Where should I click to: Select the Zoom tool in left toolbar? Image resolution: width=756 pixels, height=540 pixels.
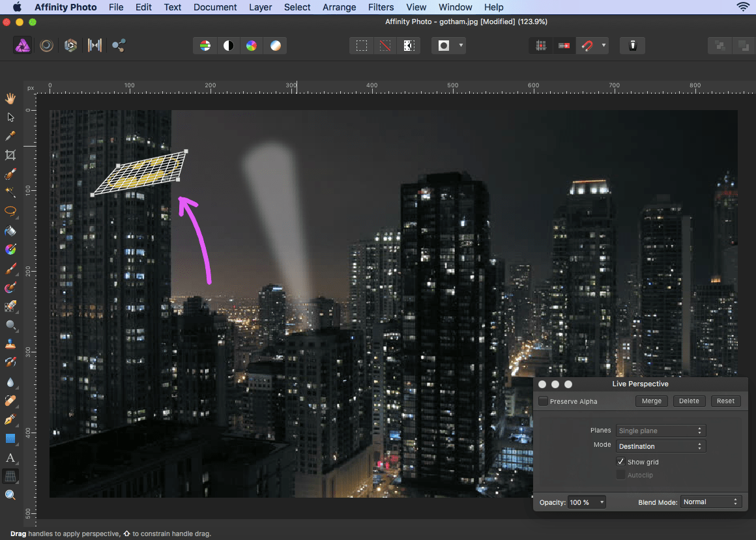[10, 495]
